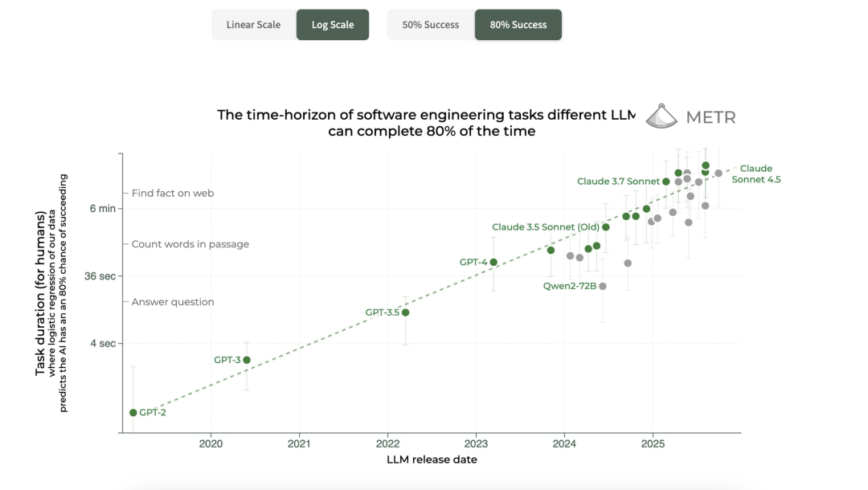The height and width of the screenshot is (490, 868).
Task: Select Claude 3.5 Sonnet (Old) data point
Action: [x=606, y=227]
